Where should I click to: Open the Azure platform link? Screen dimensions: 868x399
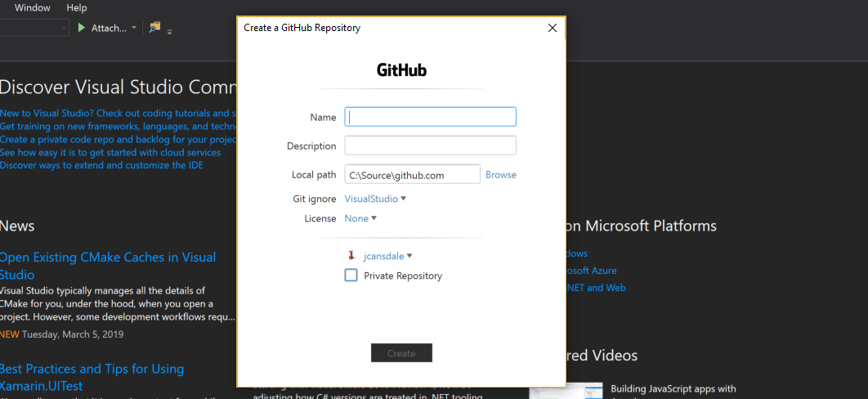(x=591, y=271)
